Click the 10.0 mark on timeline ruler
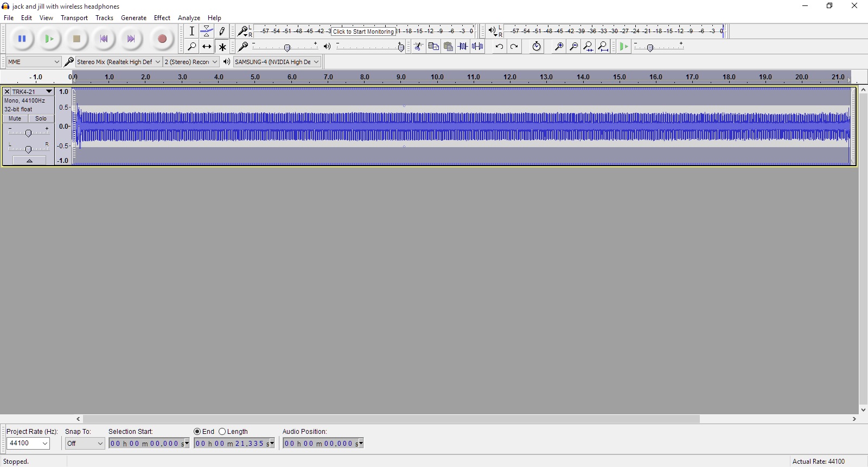Image resolution: width=868 pixels, height=467 pixels. pyautogui.click(x=437, y=78)
